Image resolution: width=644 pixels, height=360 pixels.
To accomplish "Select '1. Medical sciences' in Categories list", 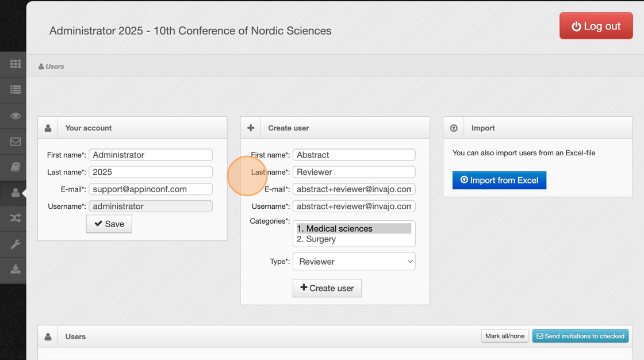I will click(x=354, y=229).
